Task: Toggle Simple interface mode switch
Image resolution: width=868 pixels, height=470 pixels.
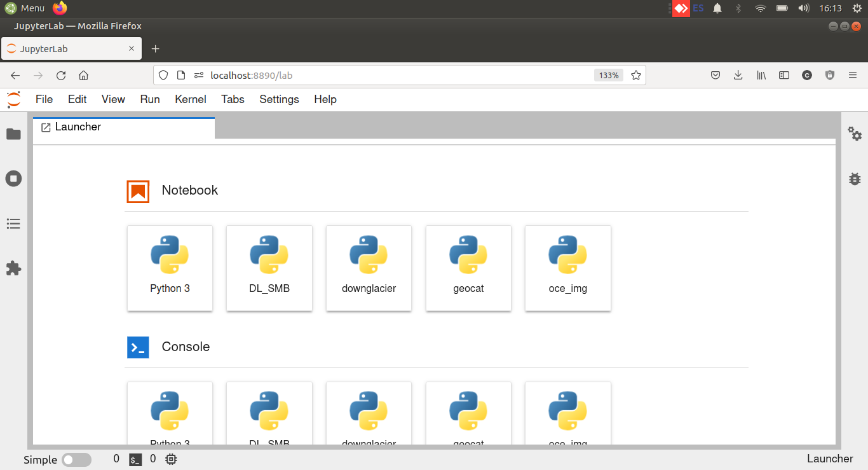Action: click(76, 460)
